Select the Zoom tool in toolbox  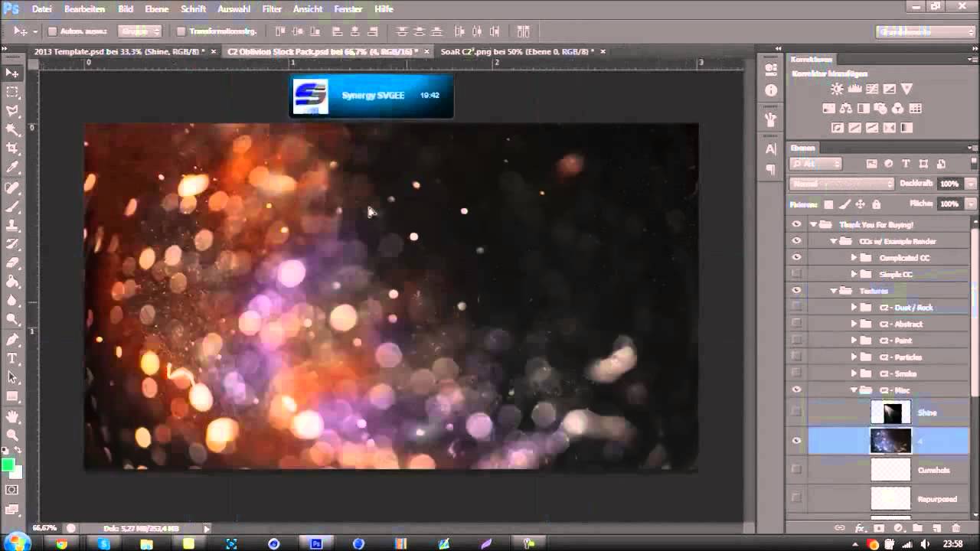coord(12,435)
